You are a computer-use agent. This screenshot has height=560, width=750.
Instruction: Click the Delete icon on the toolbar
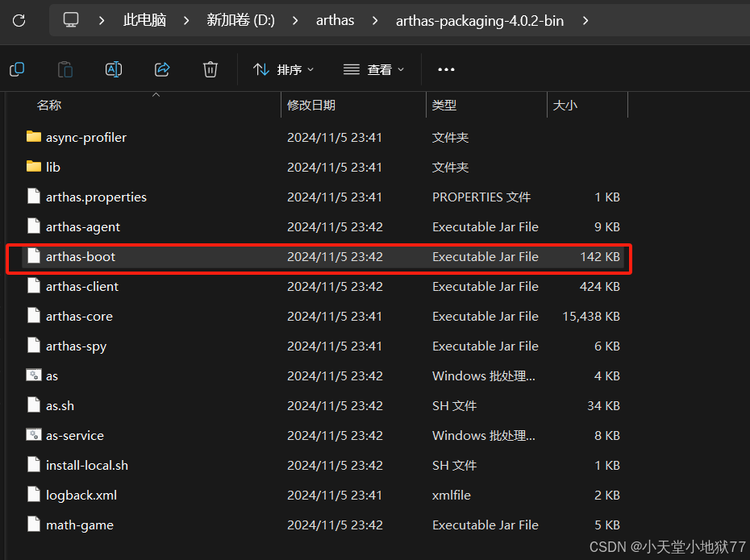(x=210, y=69)
